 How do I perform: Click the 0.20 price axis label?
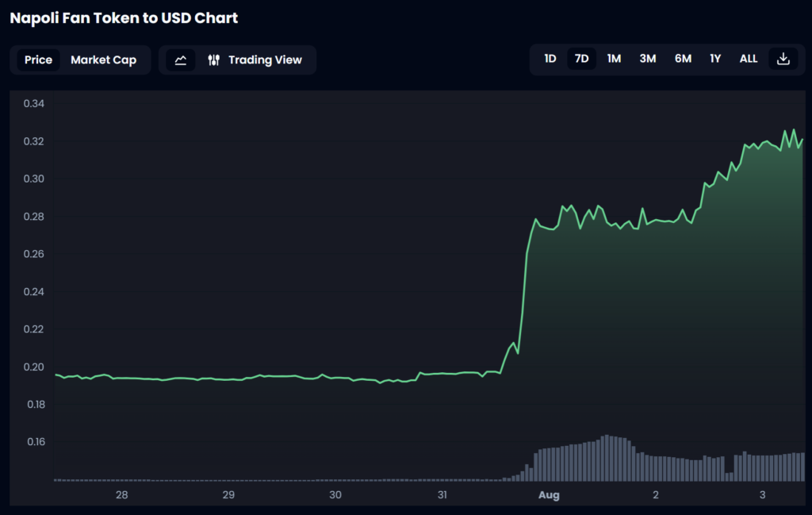click(x=33, y=367)
